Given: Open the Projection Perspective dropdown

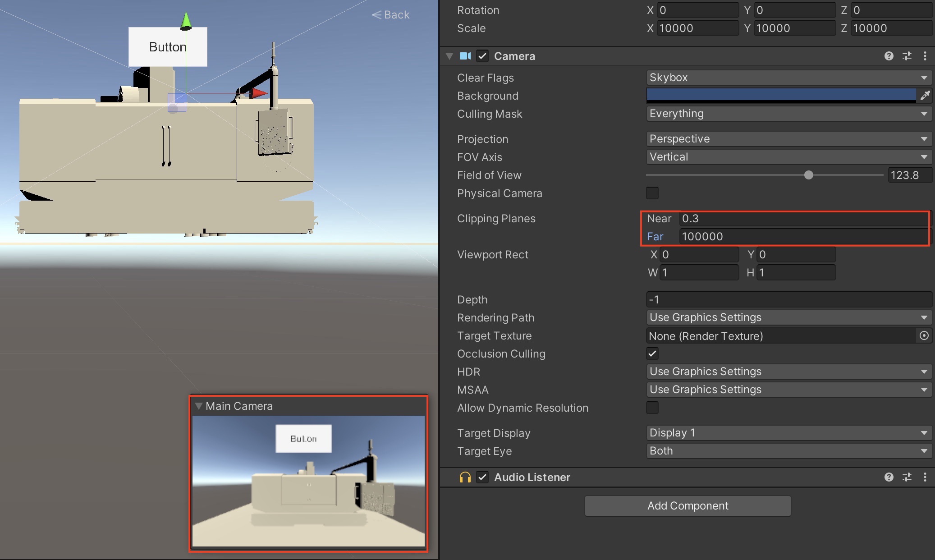Looking at the screenshot, I should pyautogui.click(x=788, y=139).
